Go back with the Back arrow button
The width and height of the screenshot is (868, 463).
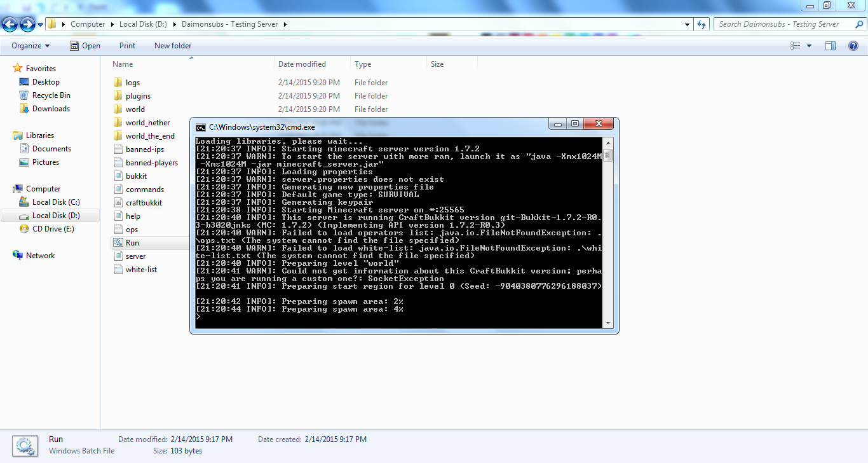[10, 24]
